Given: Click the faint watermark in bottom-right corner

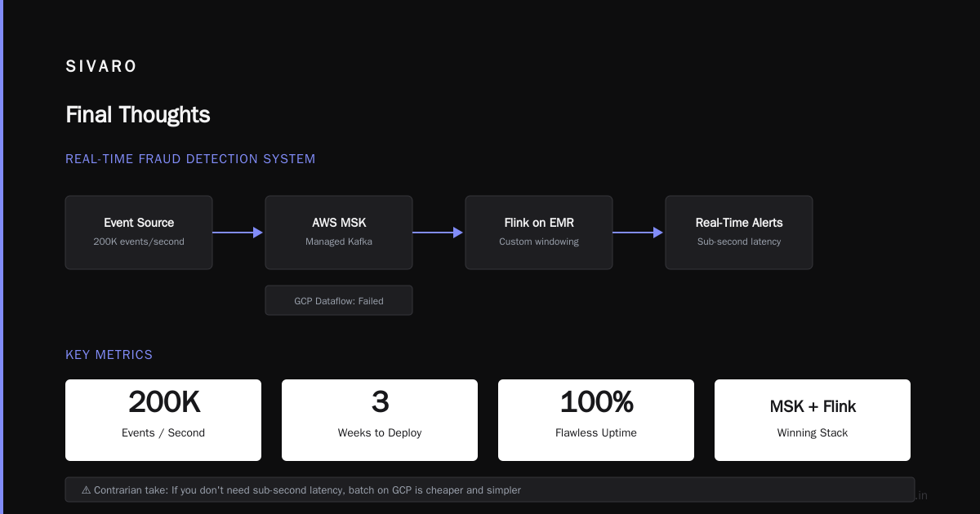Looking at the screenshot, I should click(921, 495).
